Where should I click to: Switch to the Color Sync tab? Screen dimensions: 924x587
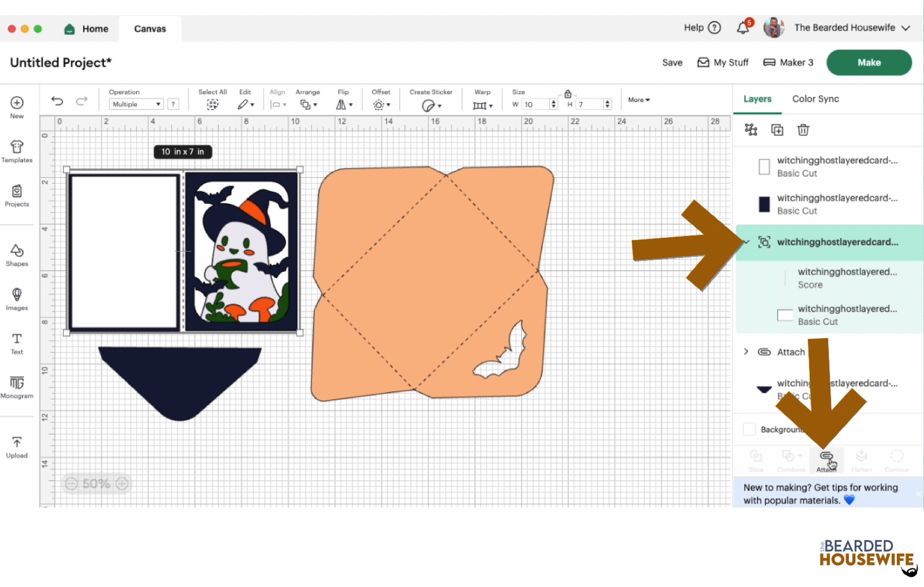pos(815,99)
